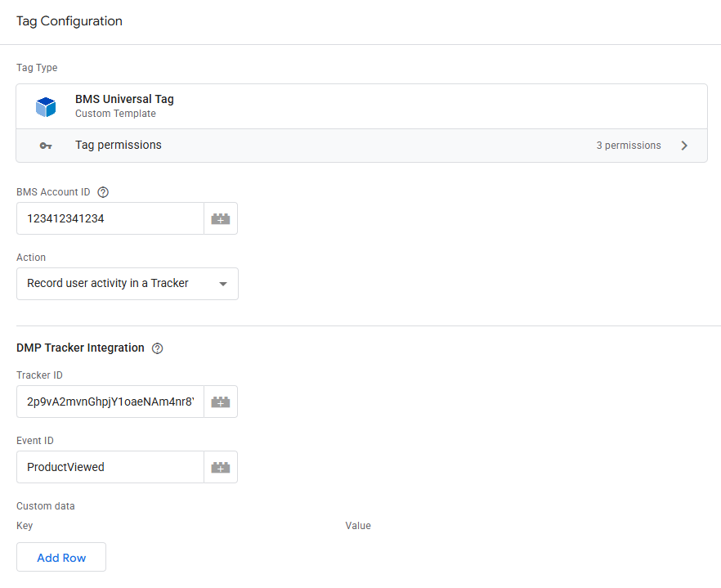Click the Tag permissions label
Image resolution: width=721 pixels, height=588 pixels.
tap(118, 145)
